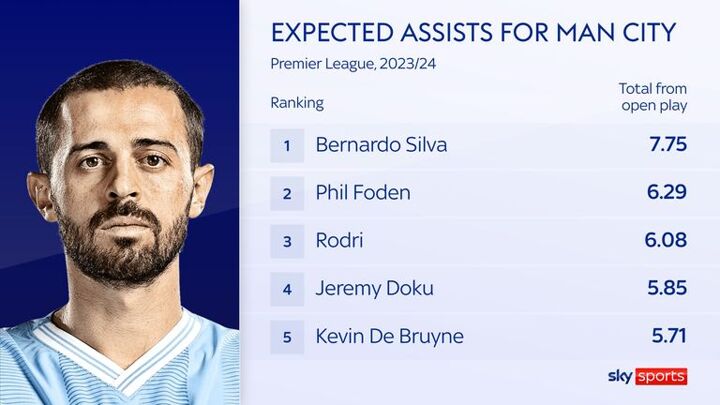Click the Total from open play header
720x405 pixels.
coord(653,97)
